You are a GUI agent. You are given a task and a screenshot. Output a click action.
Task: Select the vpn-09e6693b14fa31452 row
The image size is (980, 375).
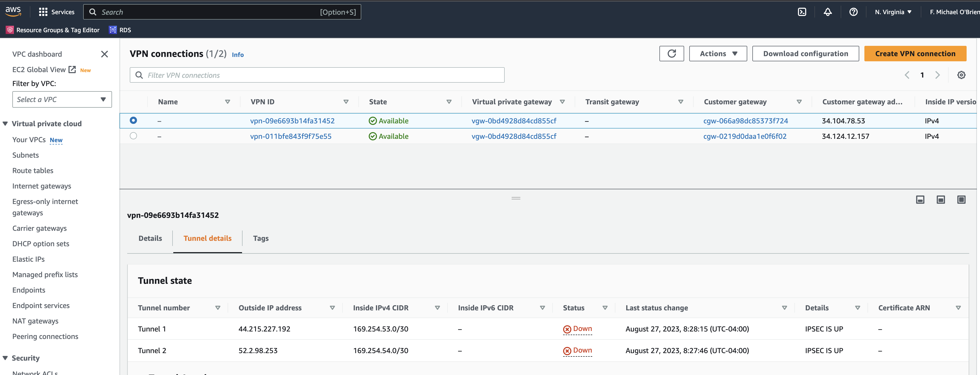133,120
